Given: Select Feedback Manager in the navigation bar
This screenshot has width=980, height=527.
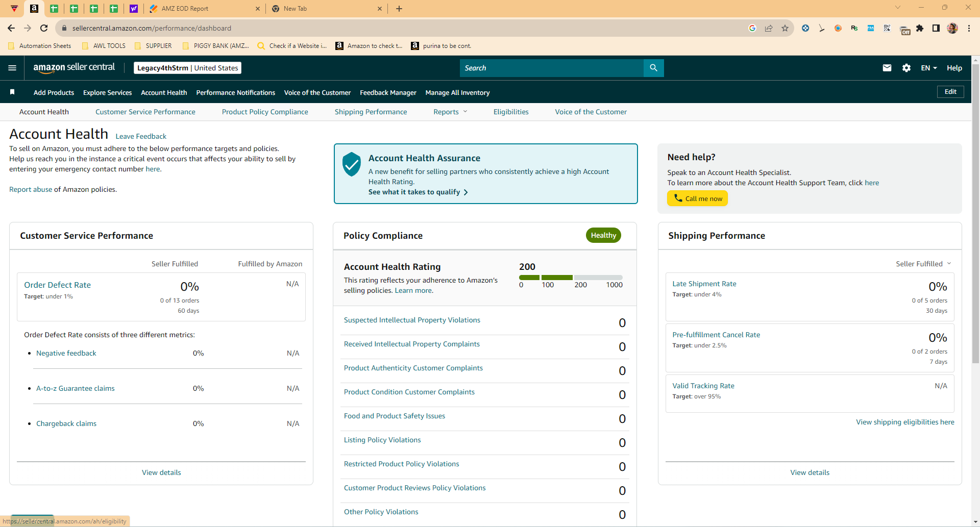Looking at the screenshot, I should [388, 92].
